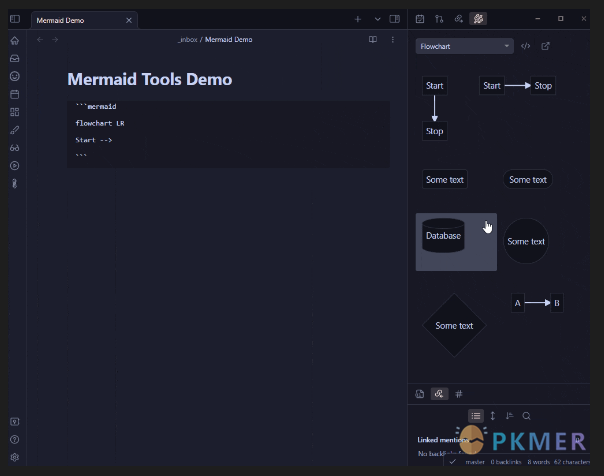This screenshot has width=604, height=476.
Task: Toggle show more context arrows icon
Action: point(493,416)
